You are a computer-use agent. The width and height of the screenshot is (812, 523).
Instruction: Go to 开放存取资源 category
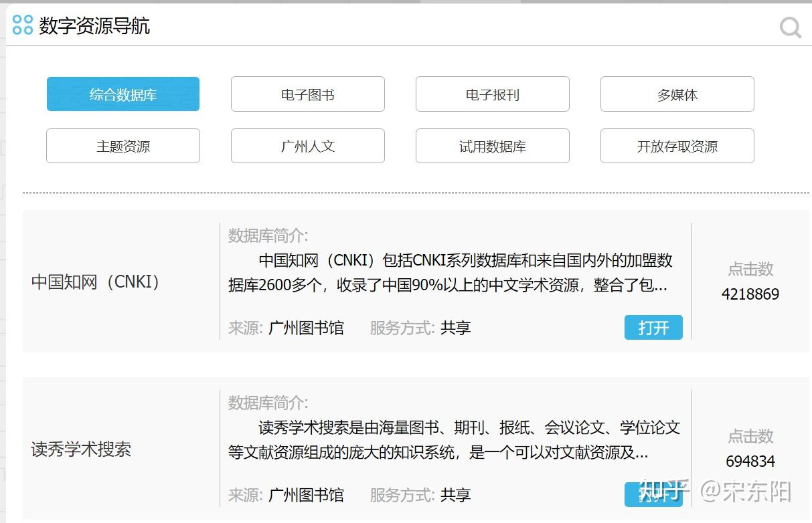pos(677,146)
